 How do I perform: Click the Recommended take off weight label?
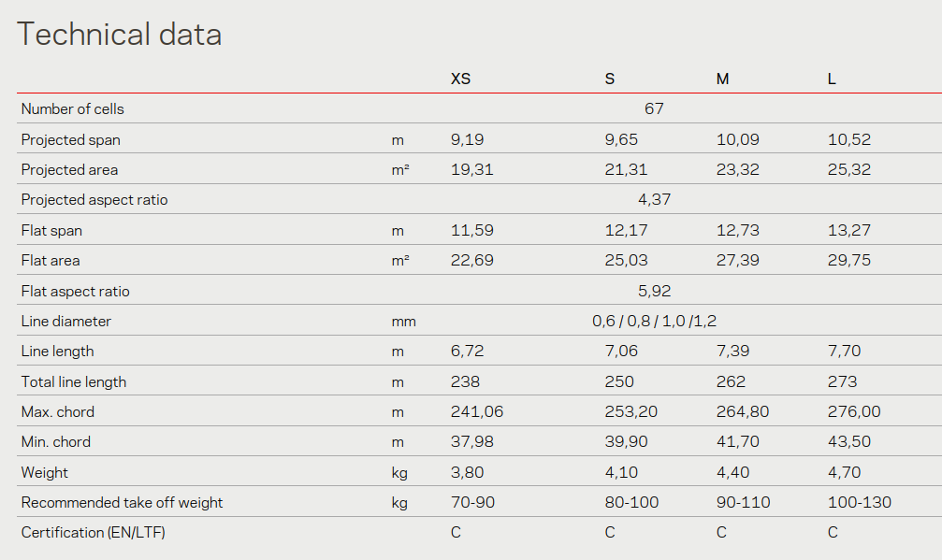coord(122,503)
